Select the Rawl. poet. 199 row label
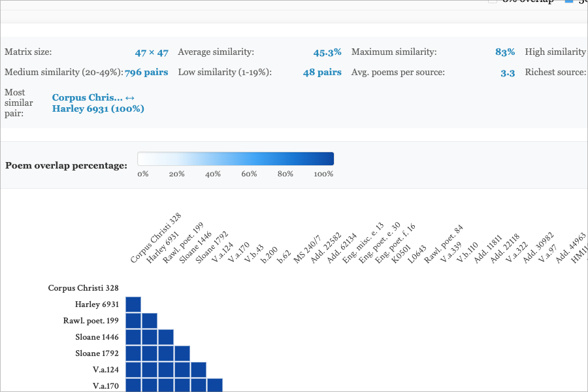 point(91,321)
